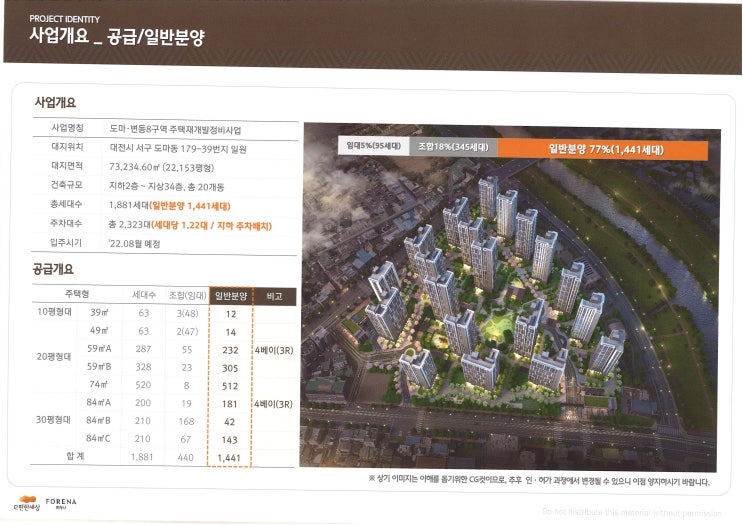This screenshot has width=743, height=525.
Task: Click the 사업명칭 row label
Action: 67,128
